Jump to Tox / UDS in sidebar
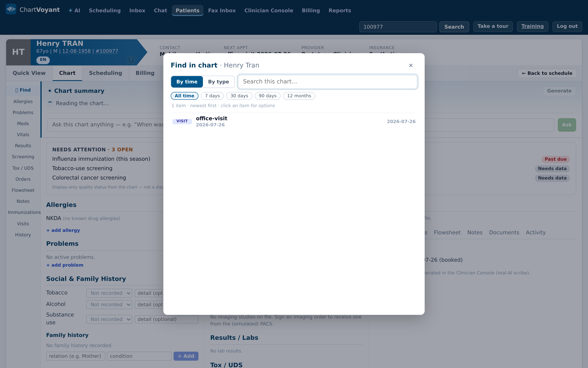588x368 pixels. tap(23, 168)
